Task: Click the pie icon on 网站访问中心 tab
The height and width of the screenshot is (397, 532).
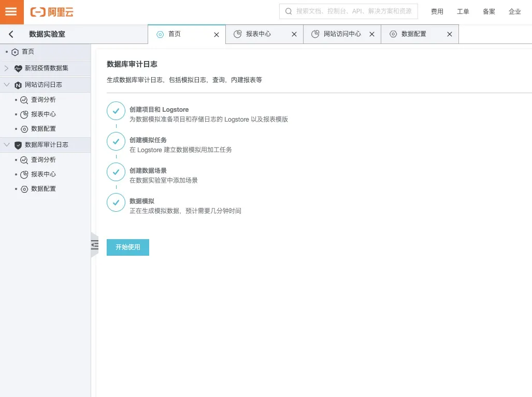Action: 315,34
